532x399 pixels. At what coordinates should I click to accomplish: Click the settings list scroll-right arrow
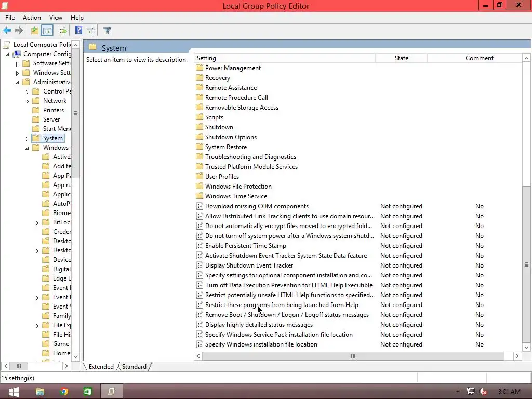point(517,356)
